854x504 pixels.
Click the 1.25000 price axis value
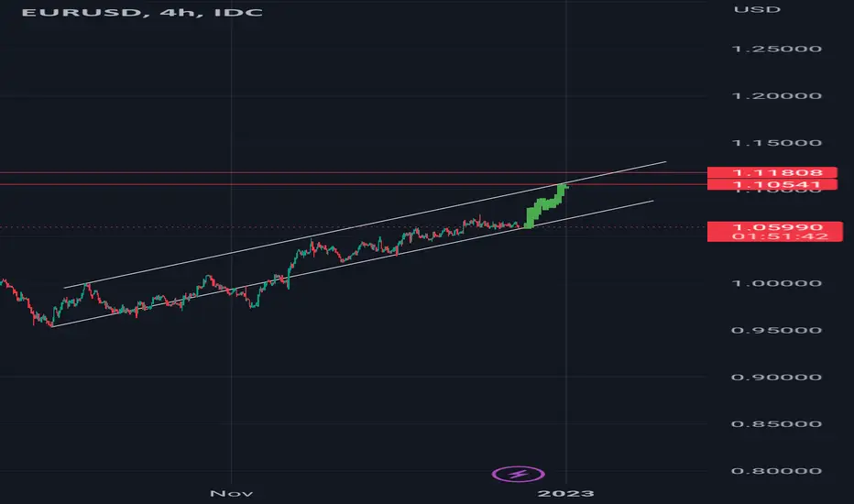(x=777, y=49)
